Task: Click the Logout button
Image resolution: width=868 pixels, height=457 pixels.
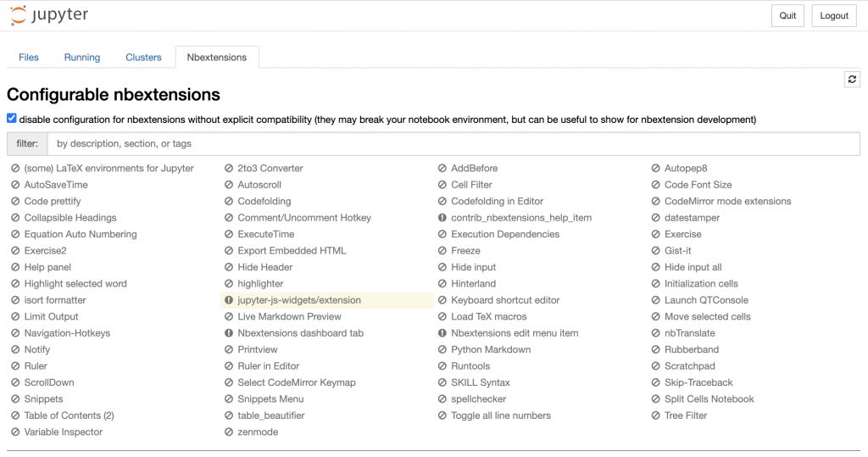Action: [x=834, y=15]
